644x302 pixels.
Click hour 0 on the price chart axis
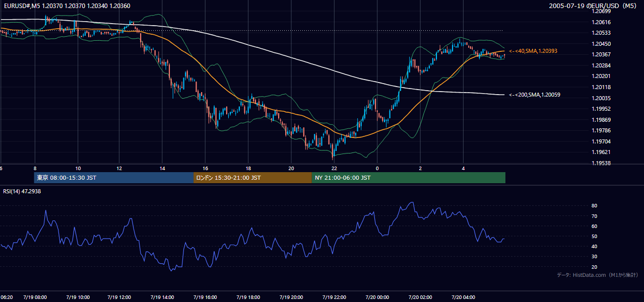coord(377,168)
